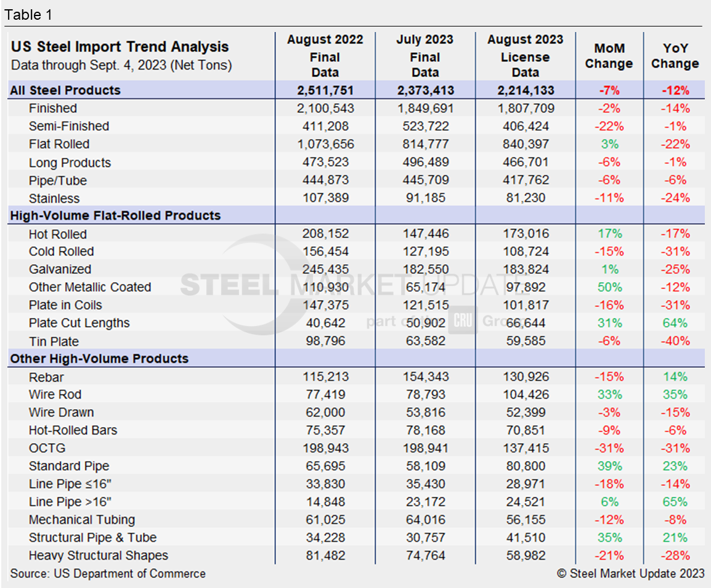Select the "All Steel Products" row label
The image size is (711, 588).
point(65,91)
